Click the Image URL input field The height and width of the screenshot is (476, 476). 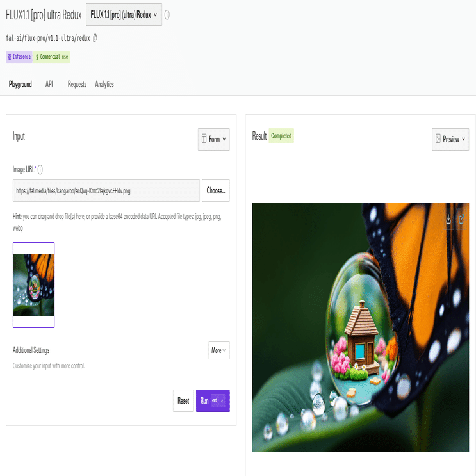click(x=106, y=191)
